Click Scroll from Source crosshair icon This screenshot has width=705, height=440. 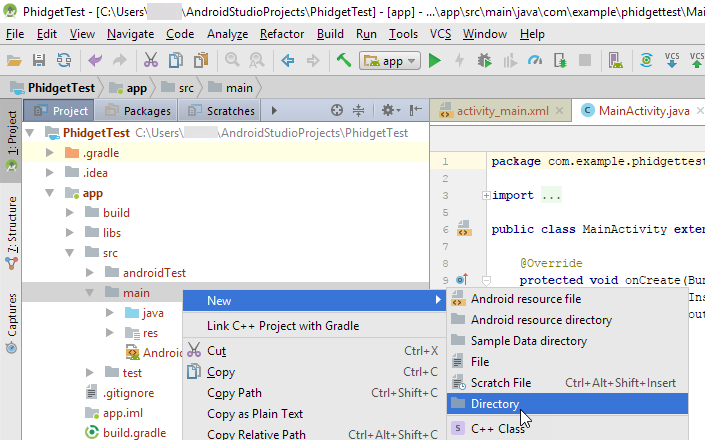337,111
